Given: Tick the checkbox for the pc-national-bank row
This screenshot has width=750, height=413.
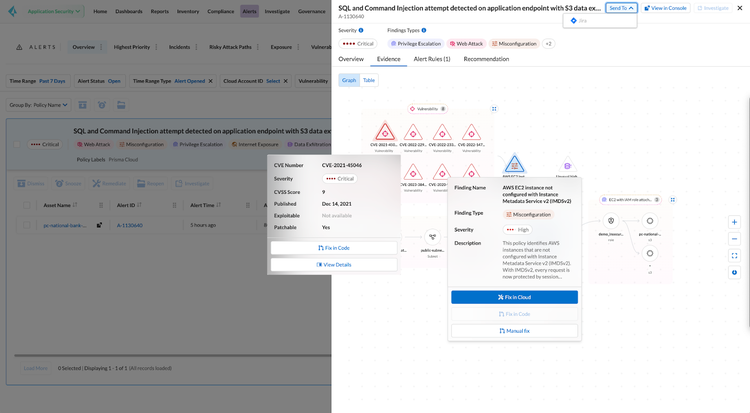Looking at the screenshot, I should 27,225.
